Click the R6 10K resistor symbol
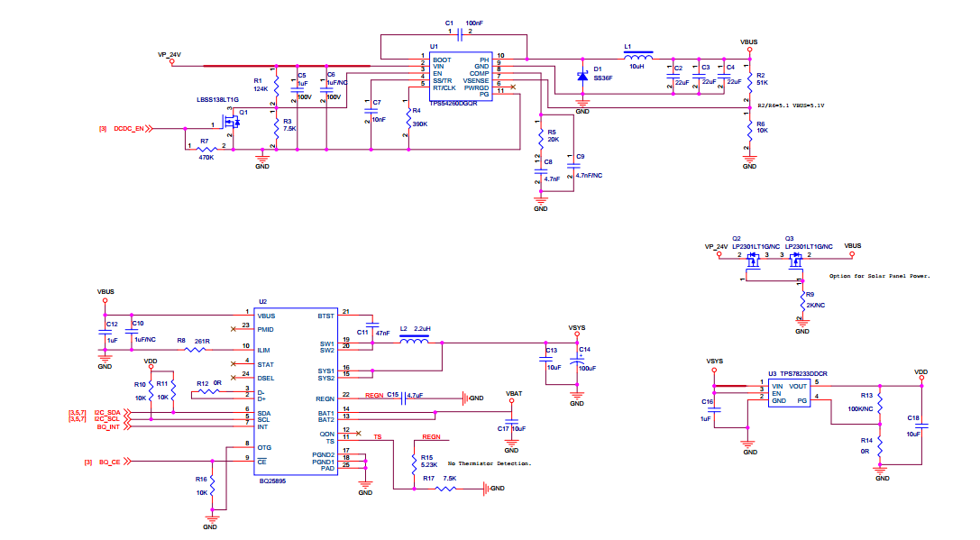 coord(749,130)
